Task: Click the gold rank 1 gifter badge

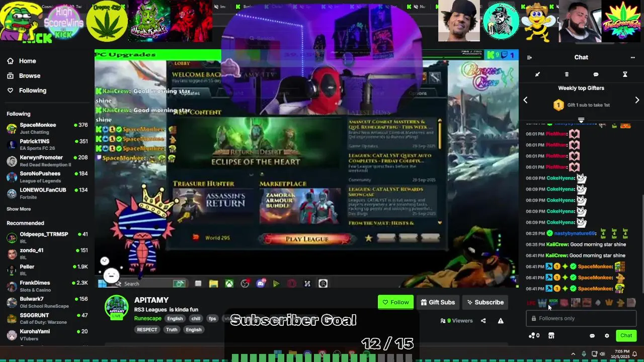Action: [x=558, y=105]
